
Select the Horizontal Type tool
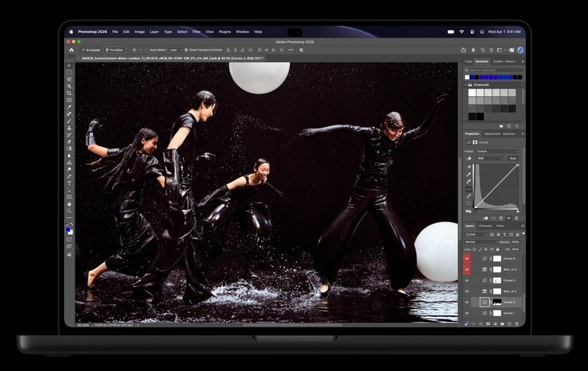click(x=69, y=183)
